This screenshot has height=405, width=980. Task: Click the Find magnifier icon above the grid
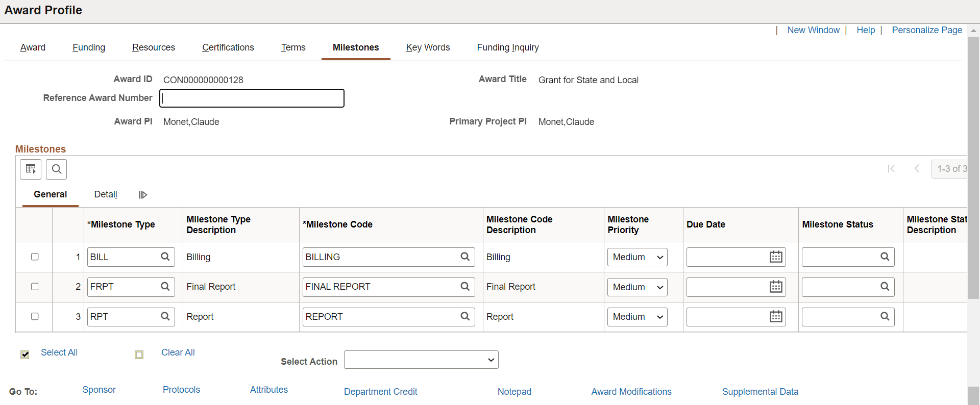point(57,169)
